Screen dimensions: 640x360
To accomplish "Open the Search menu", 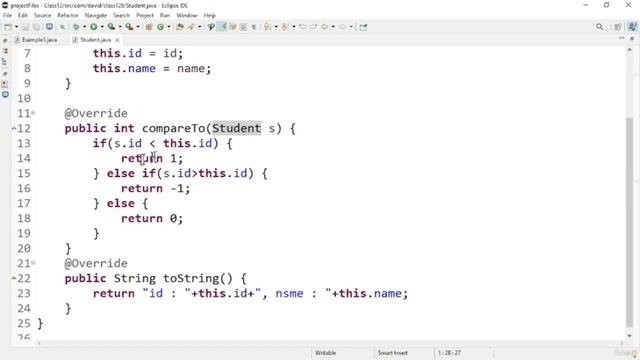I will click(x=121, y=16).
